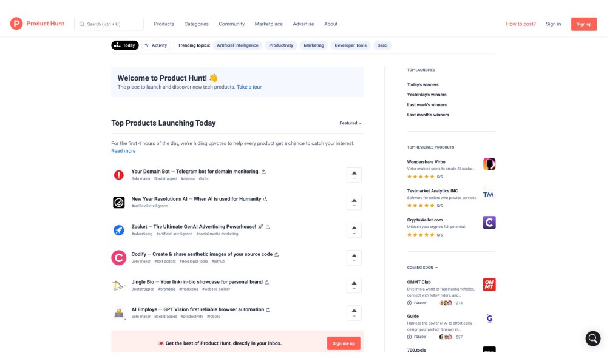Open external link icon next to Codify
The height and width of the screenshot is (364, 607).
tap(276, 255)
